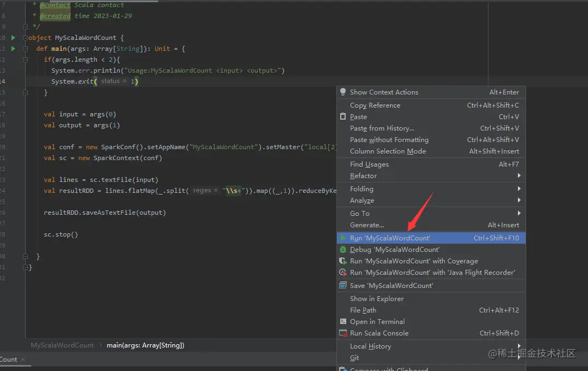Click the SparkContext(conf) code text
The image size is (588, 371).
[128, 158]
